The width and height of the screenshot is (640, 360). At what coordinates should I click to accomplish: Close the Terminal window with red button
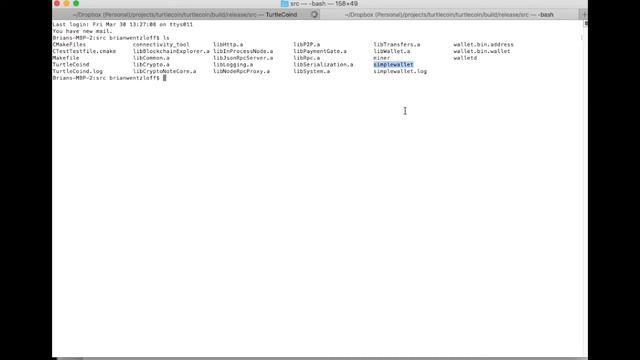(x=57, y=3)
